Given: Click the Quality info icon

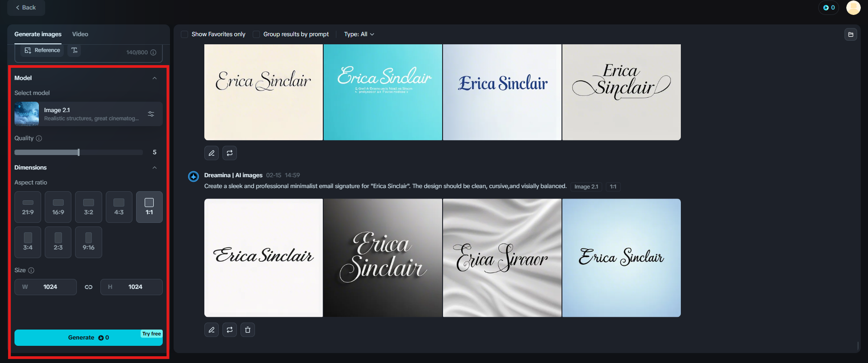Looking at the screenshot, I should [x=39, y=138].
